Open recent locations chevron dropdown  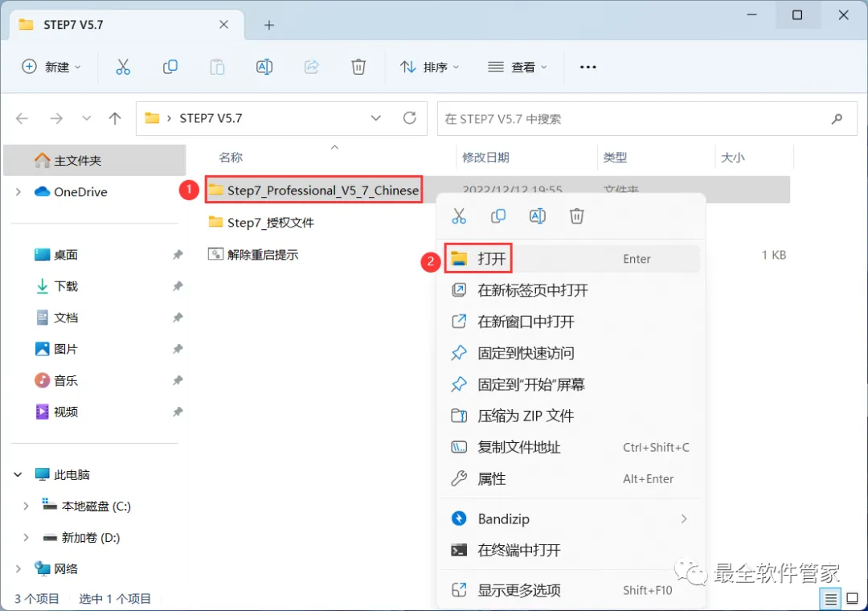86,118
